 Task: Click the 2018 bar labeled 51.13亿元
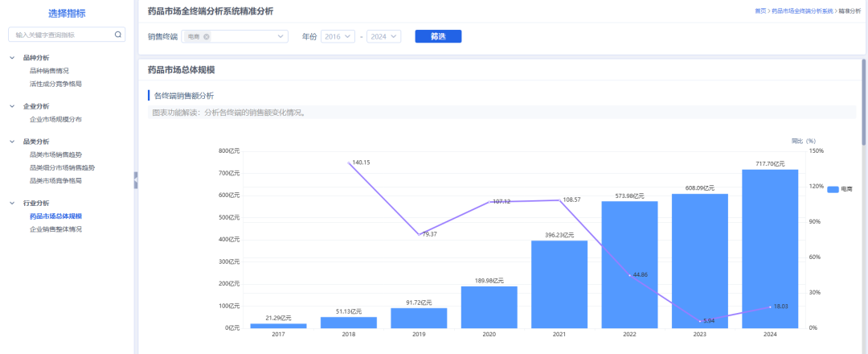pos(349,323)
